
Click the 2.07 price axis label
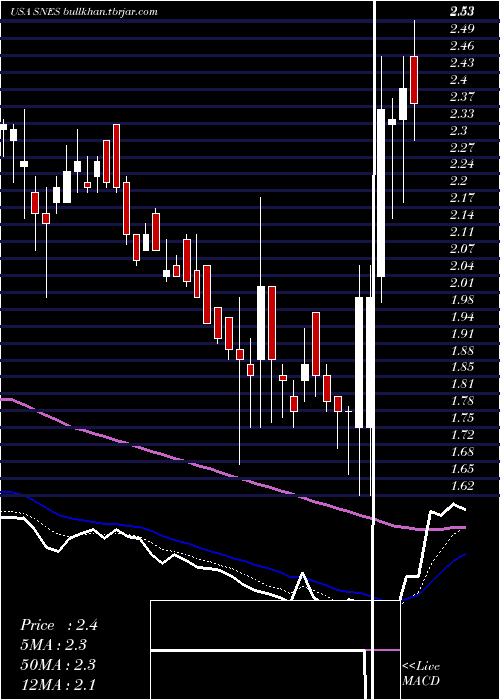click(x=462, y=249)
